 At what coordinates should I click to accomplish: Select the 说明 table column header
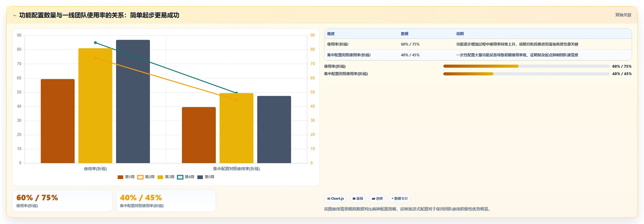point(460,34)
